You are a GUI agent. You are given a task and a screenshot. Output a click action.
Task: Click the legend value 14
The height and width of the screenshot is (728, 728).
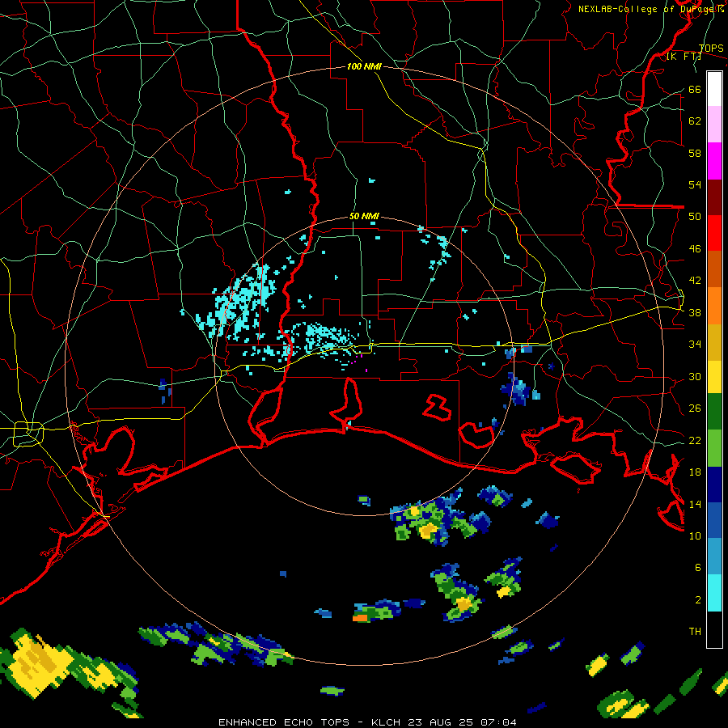tap(695, 504)
